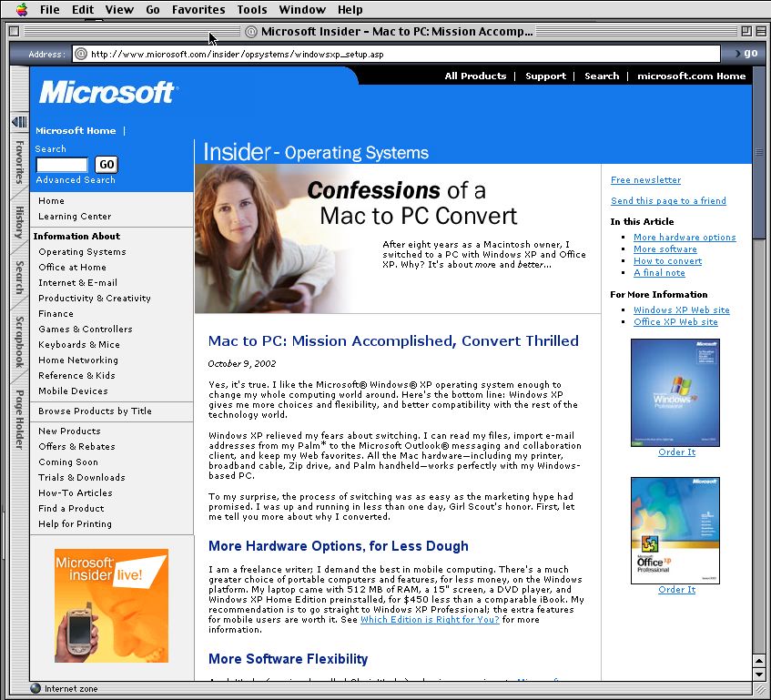Click the website search input field
The image size is (771, 700).
[62, 165]
